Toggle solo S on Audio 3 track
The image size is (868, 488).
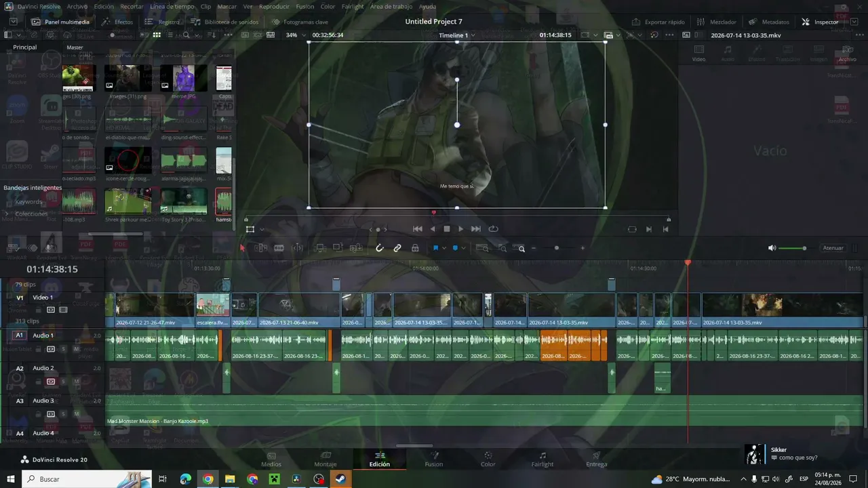(x=64, y=413)
